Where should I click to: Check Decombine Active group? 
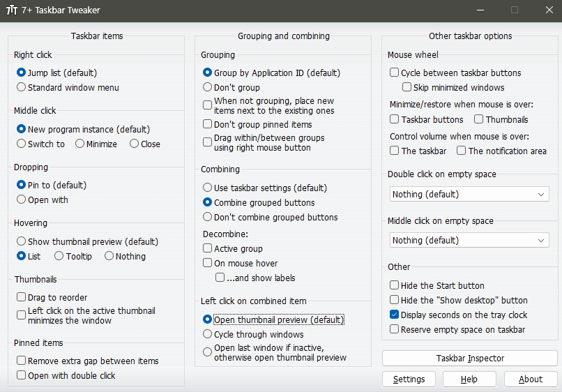(x=233, y=248)
